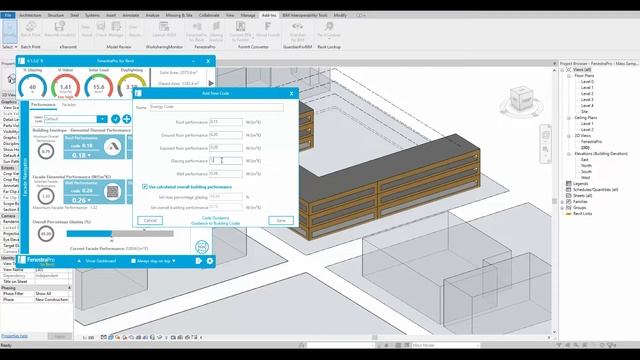Select the South elevation in Project Browser
The width and height of the screenshot is (640, 360).
587,171
